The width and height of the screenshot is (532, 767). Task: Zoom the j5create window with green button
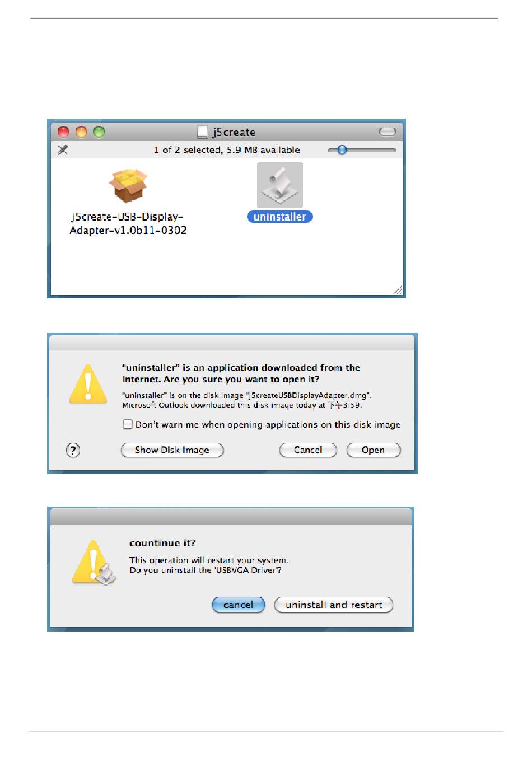tap(99, 132)
